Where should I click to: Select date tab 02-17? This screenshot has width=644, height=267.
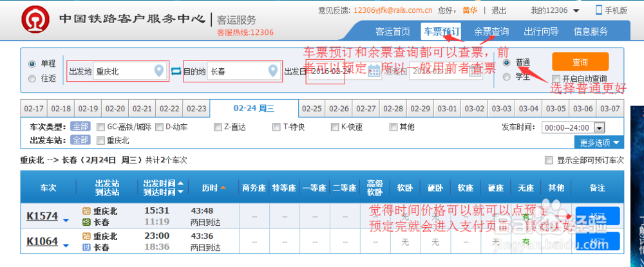[x=34, y=109]
